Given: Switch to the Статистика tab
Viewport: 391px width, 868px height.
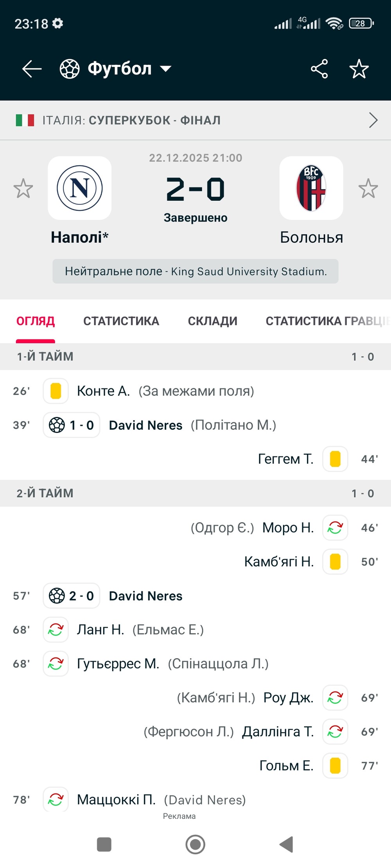Looking at the screenshot, I should [121, 321].
